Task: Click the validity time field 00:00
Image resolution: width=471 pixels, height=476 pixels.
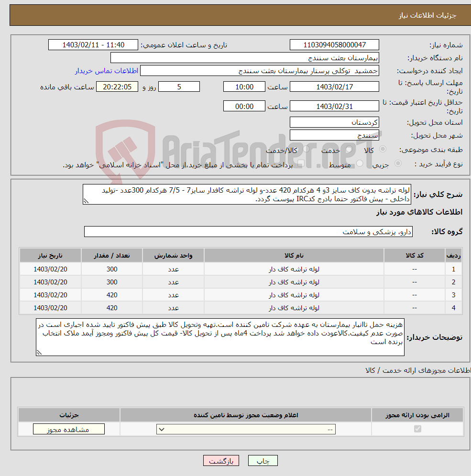Action: [x=244, y=106]
